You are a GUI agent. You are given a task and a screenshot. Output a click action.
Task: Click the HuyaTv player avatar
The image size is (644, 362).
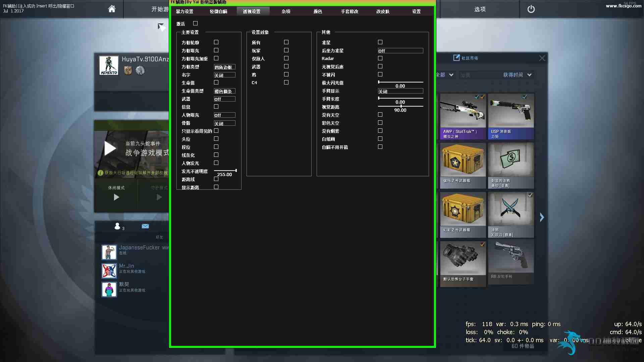click(109, 65)
